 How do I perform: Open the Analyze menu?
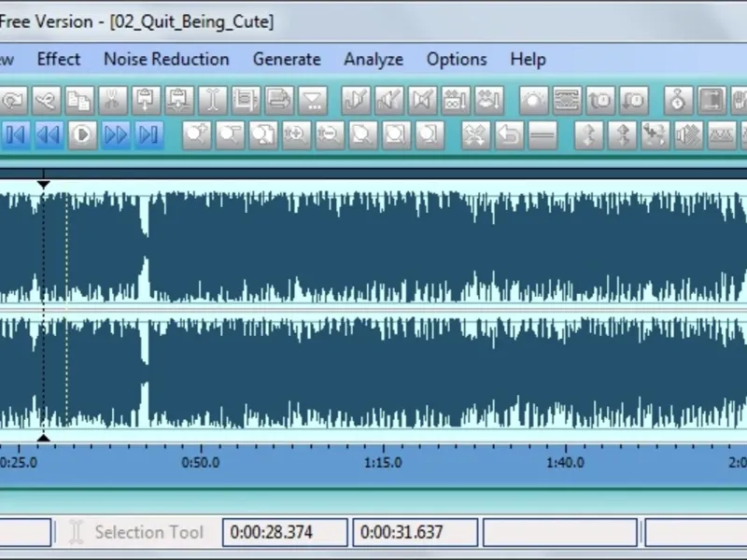[373, 60]
